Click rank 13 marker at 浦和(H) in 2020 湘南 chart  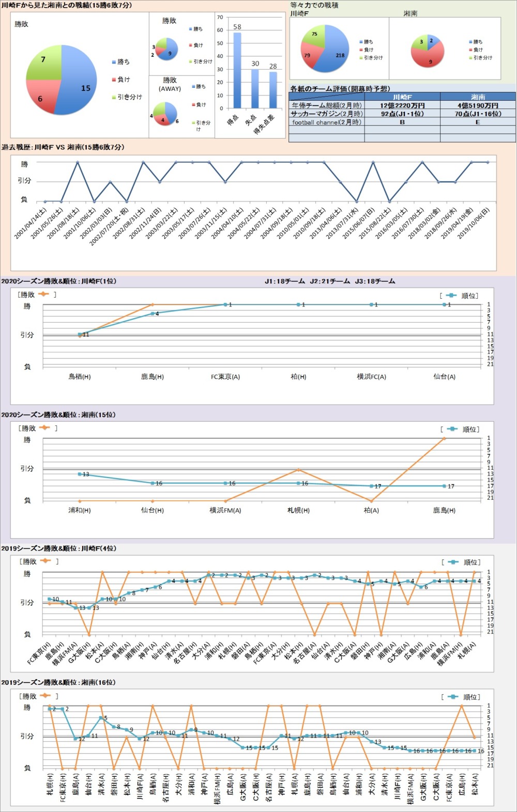click(x=80, y=474)
